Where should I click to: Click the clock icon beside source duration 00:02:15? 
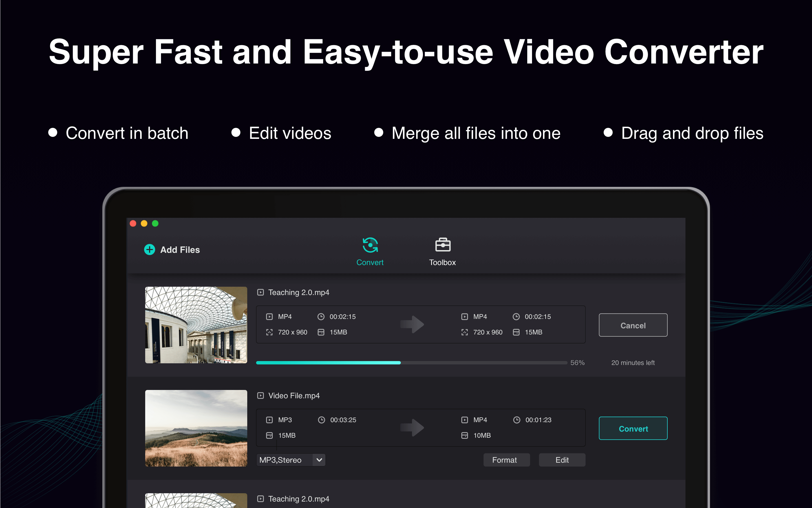321,316
